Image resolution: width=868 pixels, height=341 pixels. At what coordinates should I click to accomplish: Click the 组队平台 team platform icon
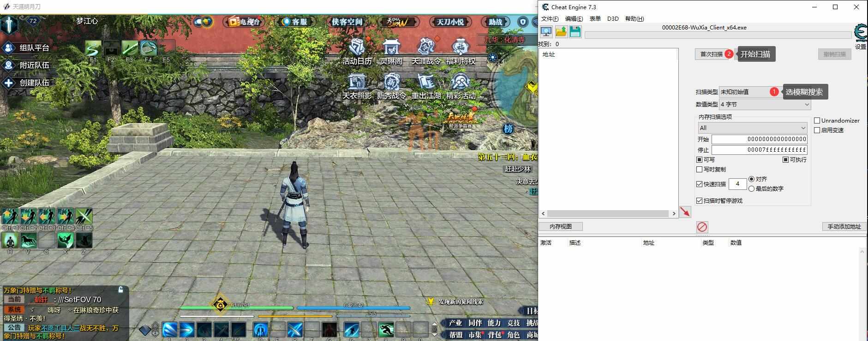pos(9,47)
